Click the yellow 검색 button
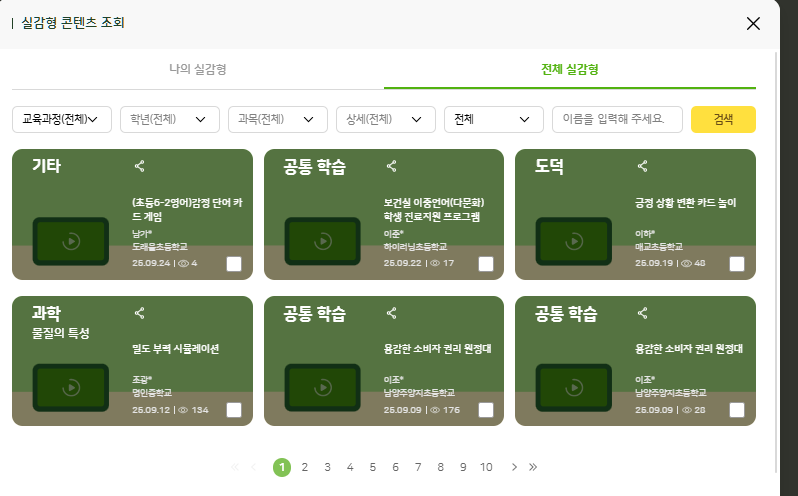The width and height of the screenshot is (798, 496). 723,120
